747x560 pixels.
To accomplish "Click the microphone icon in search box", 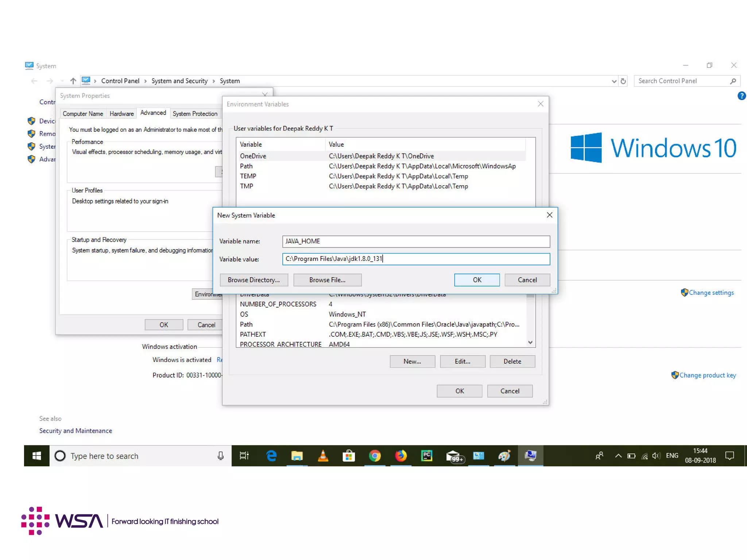I will tap(221, 456).
